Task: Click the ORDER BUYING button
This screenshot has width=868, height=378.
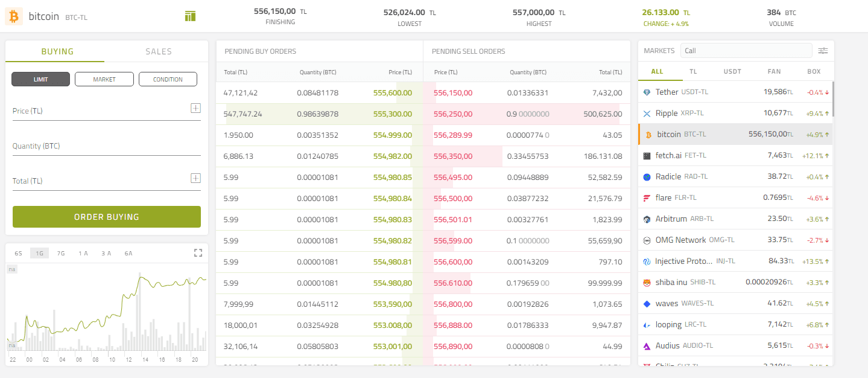Action: click(107, 217)
